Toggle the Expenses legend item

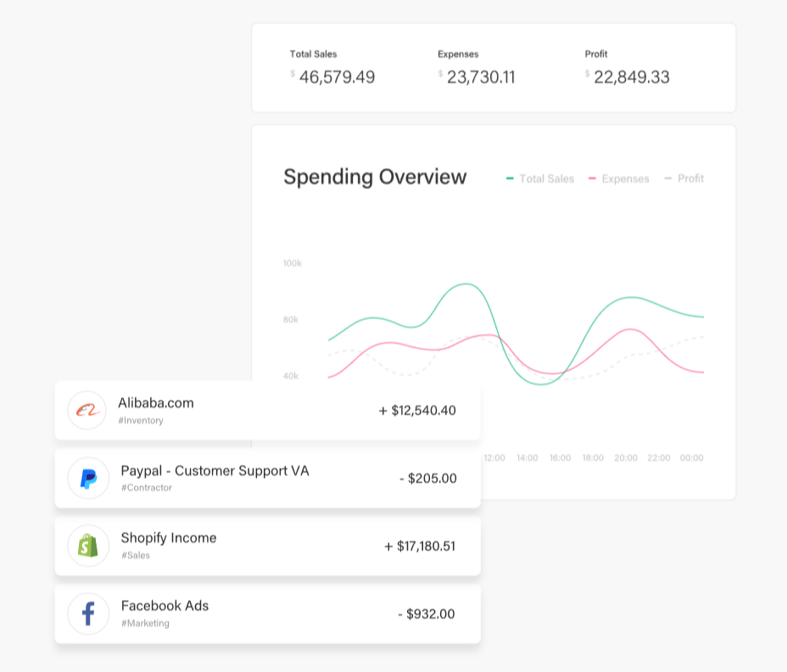tap(619, 179)
